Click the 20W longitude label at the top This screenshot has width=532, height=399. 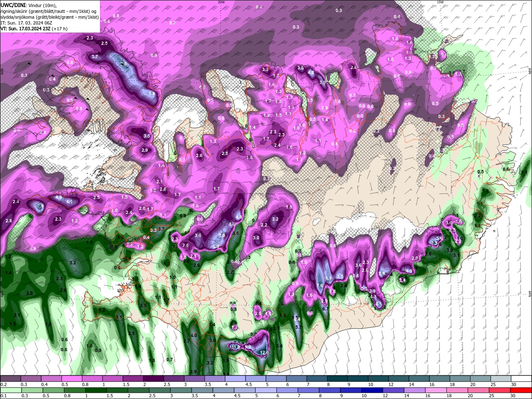(221, 2)
